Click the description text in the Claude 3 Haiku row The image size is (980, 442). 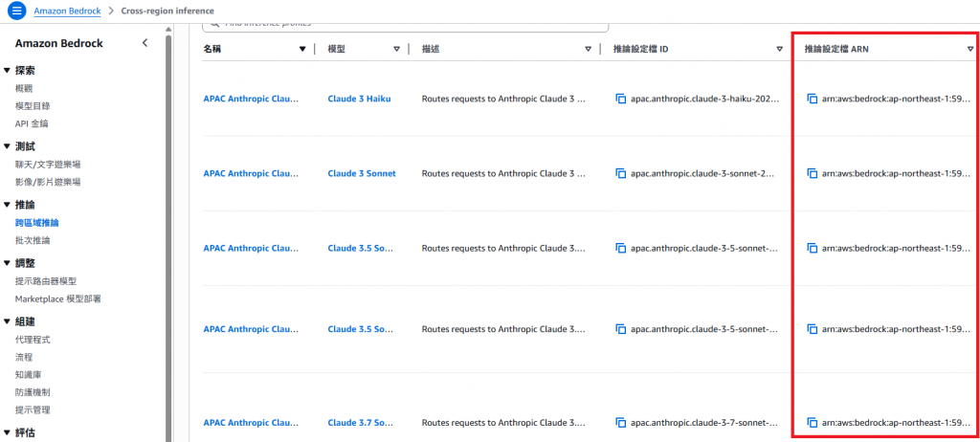pyautogui.click(x=503, y=99)
